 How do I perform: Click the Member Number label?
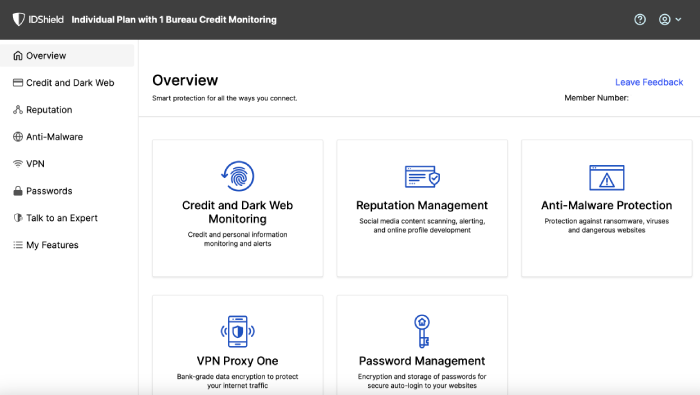[x=596, y=98]
